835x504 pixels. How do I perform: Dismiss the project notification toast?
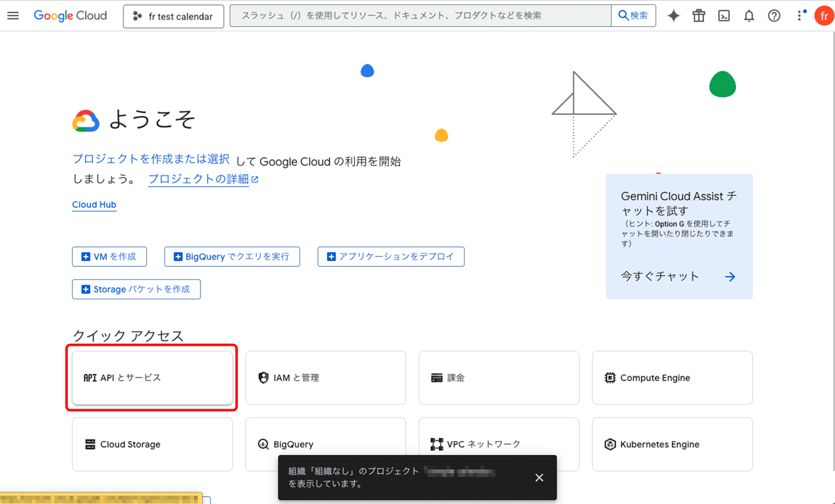tap(539, 478)
